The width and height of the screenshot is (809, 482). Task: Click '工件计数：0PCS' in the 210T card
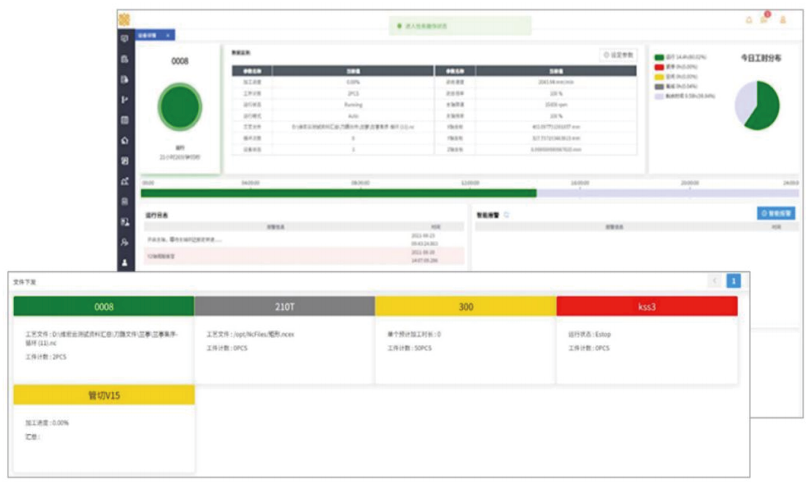227,348
